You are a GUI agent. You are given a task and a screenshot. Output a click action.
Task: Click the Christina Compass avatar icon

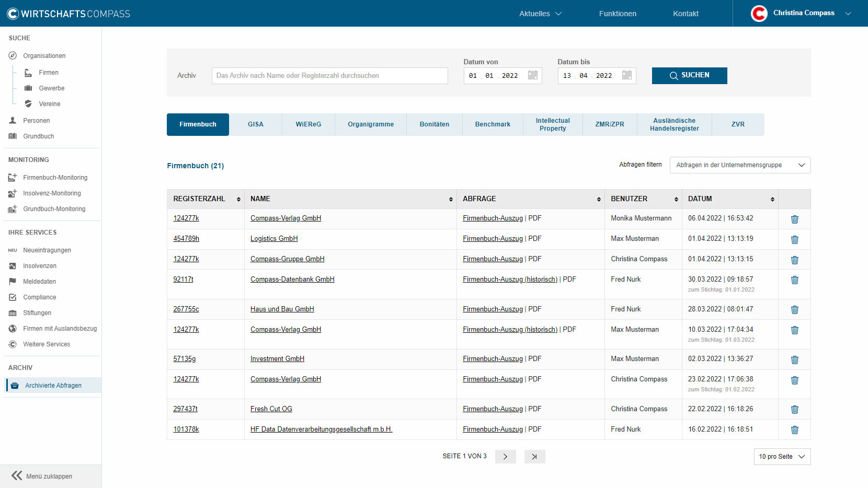pos(759,14)
